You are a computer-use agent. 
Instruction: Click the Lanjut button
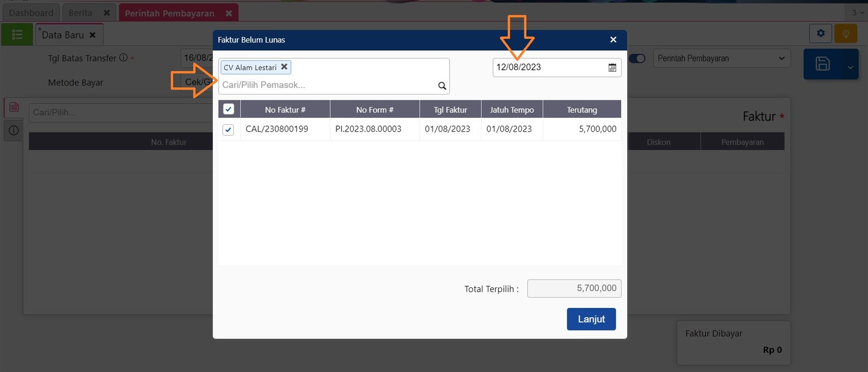click(591, 319)
